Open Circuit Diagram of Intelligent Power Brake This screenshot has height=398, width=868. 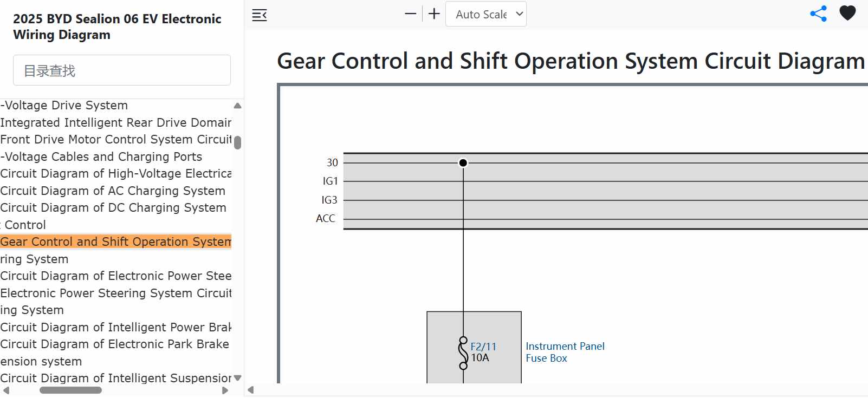[x=116, y=327]
